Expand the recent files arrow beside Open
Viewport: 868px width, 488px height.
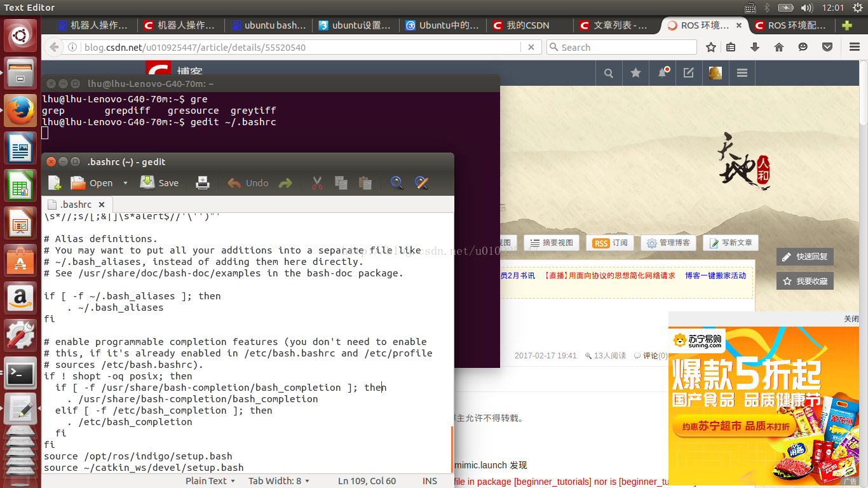tap(125, 183)
